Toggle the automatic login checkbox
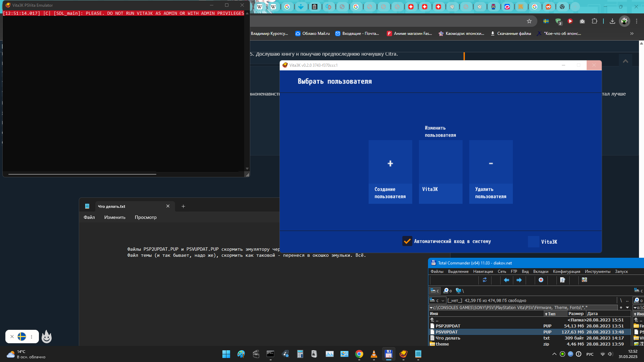The height and width of the screenshot is (362, 644). [407, 241]
